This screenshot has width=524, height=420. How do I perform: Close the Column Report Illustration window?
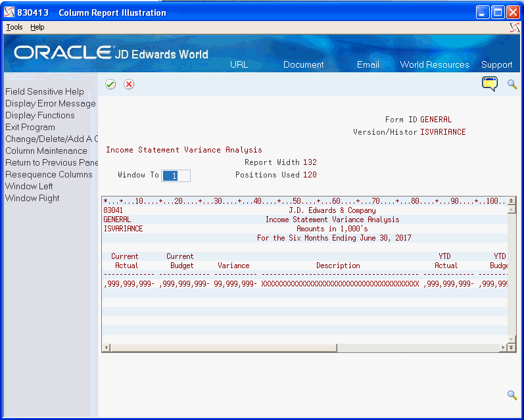pyautogui.click(x=513, y=12)
